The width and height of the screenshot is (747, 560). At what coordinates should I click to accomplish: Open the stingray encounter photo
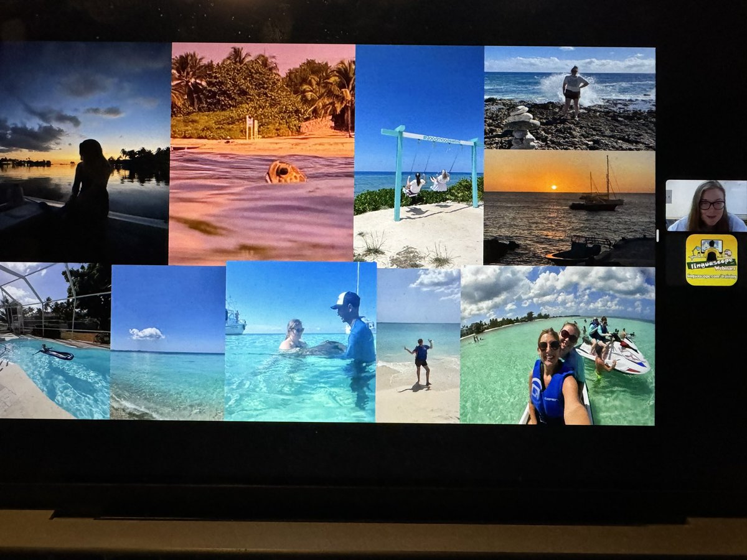pyautogui.click(x=302, y=342)
